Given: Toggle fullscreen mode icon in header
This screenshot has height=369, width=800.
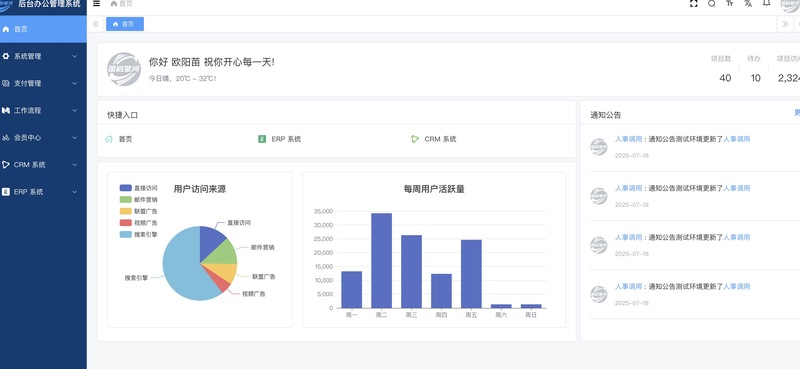Looking at the screenshot, I should tap(693, 4).
